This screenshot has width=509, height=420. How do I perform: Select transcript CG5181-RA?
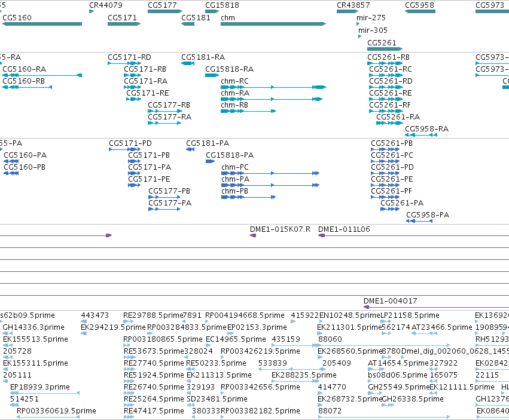pyautogui.click(x=203, y=57)
